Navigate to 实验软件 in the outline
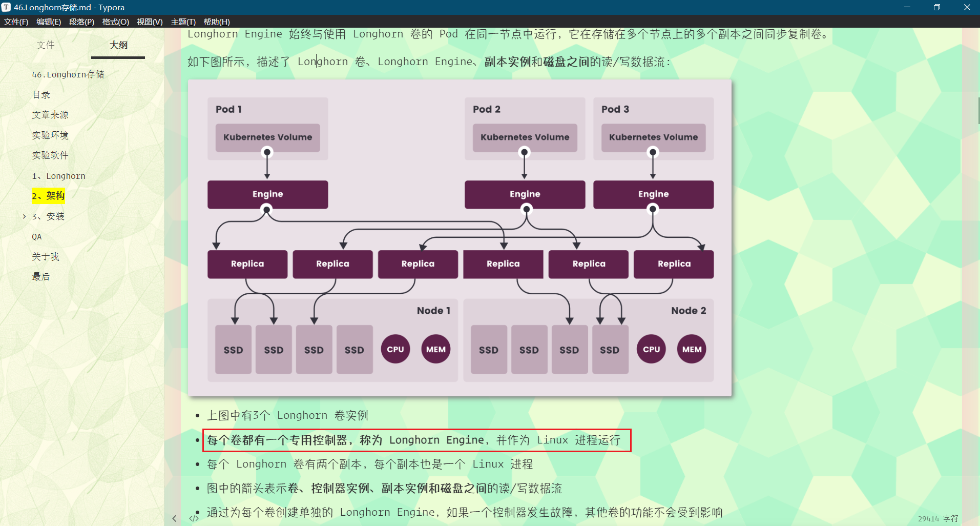The image size is (980, 526). coord(50,155)
